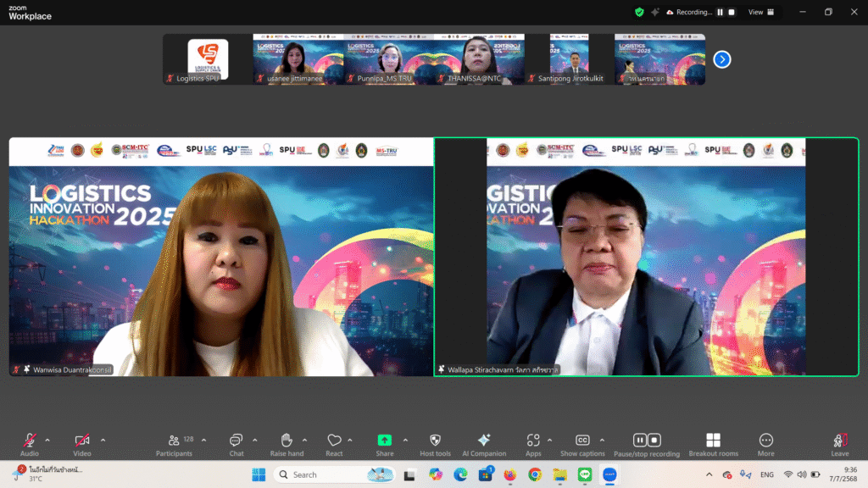Select usanee jittimanee's video thumbnail
Viewport: 868px width, 488px height.
click(298, 59)
